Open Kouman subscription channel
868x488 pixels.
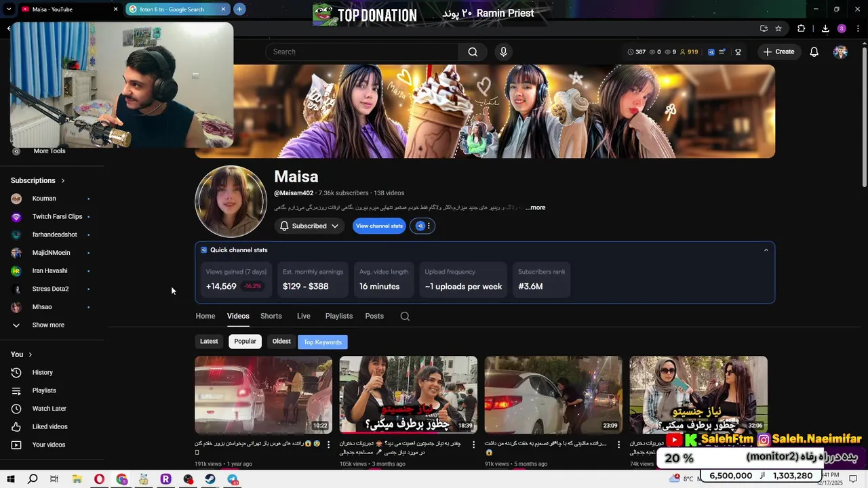point(44,199)
